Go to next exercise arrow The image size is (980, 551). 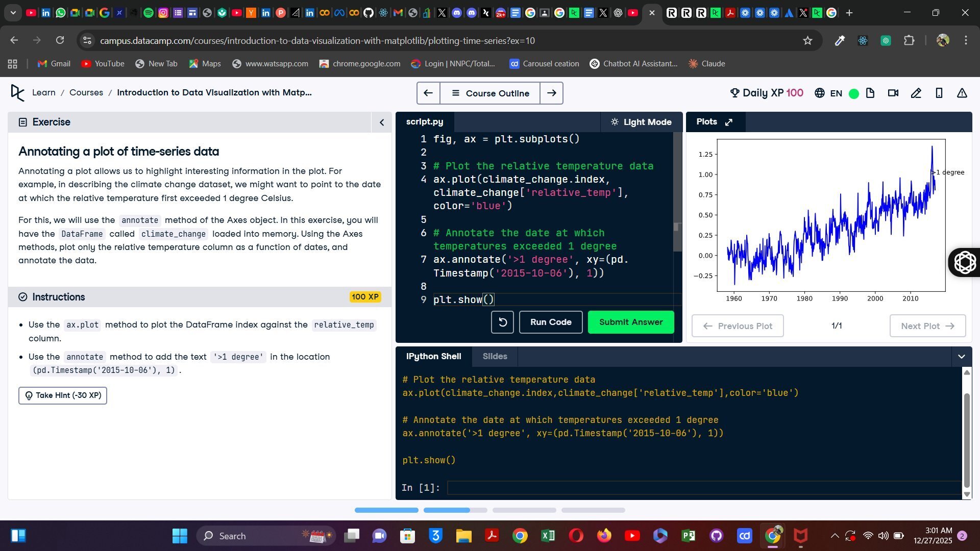point(551,93)
